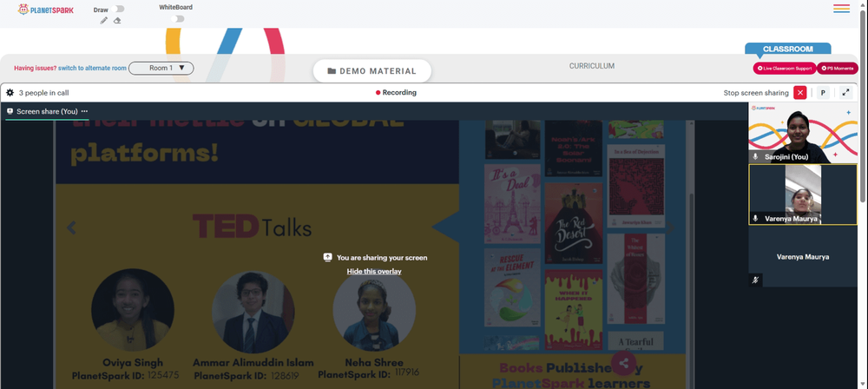The height and width of the screenshot is (389, 868).
Task: Open the Demo Material tab
Action: tap(372, 71)
